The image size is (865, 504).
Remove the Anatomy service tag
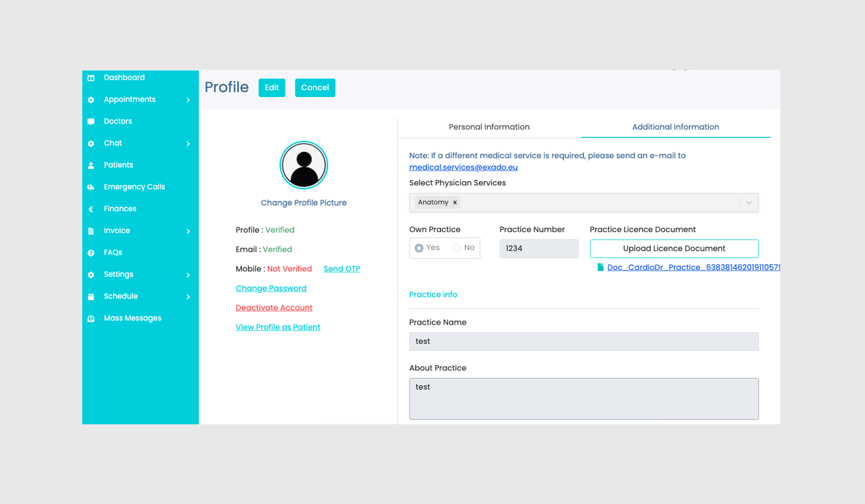455,202
